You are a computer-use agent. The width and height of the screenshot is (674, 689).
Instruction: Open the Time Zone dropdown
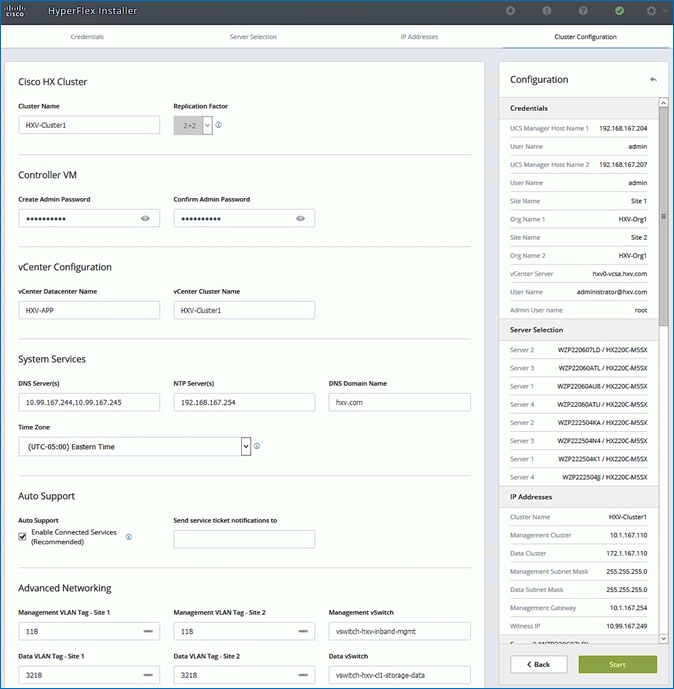pyautogui.click(x=134, y=446)
